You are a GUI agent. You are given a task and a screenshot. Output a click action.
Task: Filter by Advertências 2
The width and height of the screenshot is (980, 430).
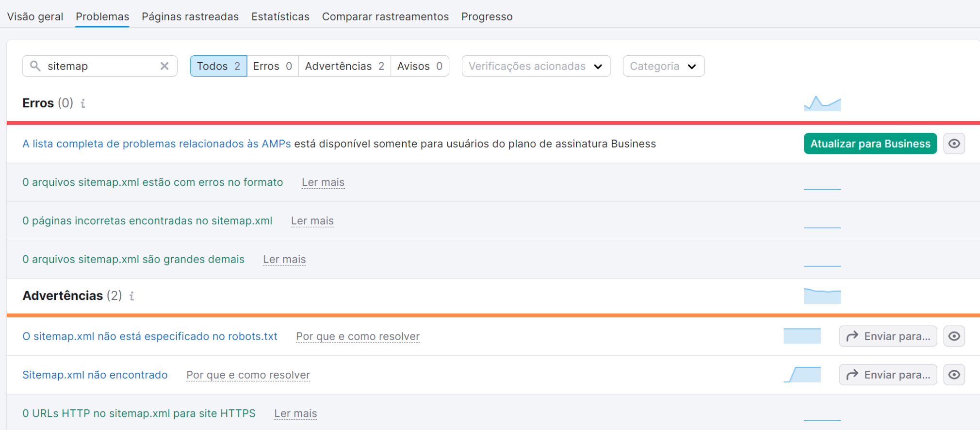pos(344,66)
